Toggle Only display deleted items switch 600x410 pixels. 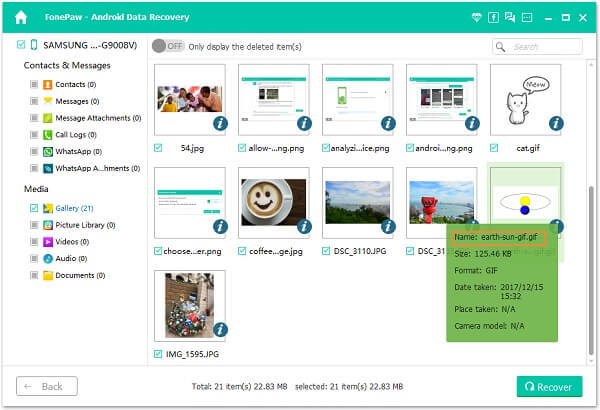tap(168, 46)
